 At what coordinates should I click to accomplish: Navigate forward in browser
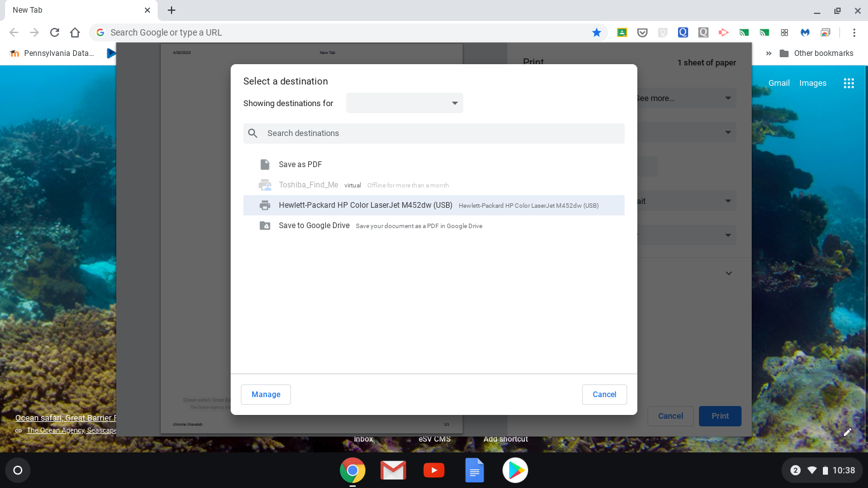(x=34, y=32)
